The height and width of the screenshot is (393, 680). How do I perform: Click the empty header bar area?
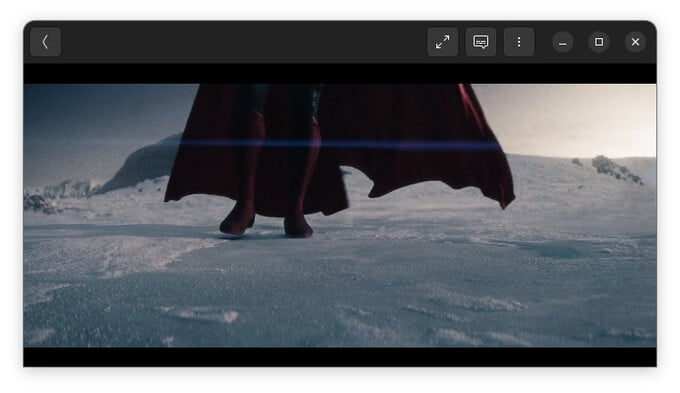tap(243, 42)
